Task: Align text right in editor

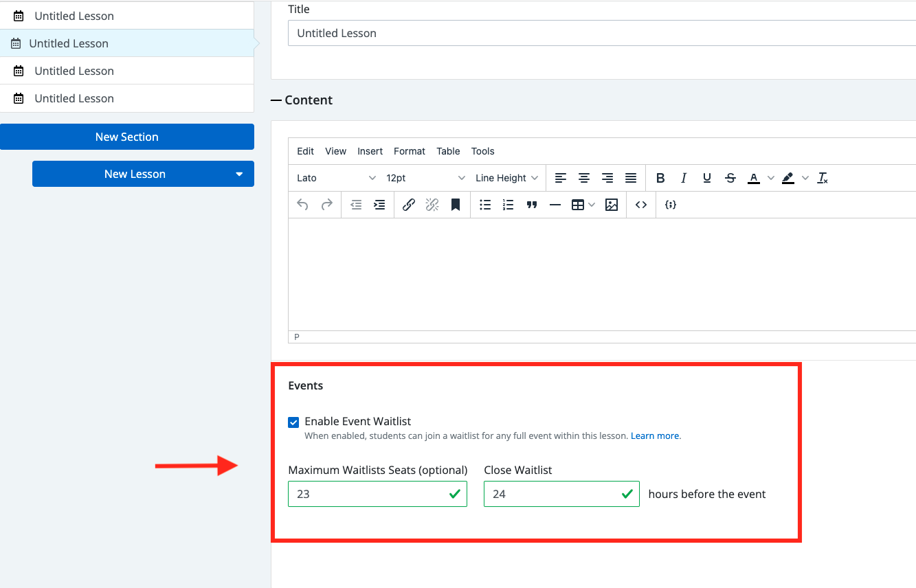Action: [607, 178]
